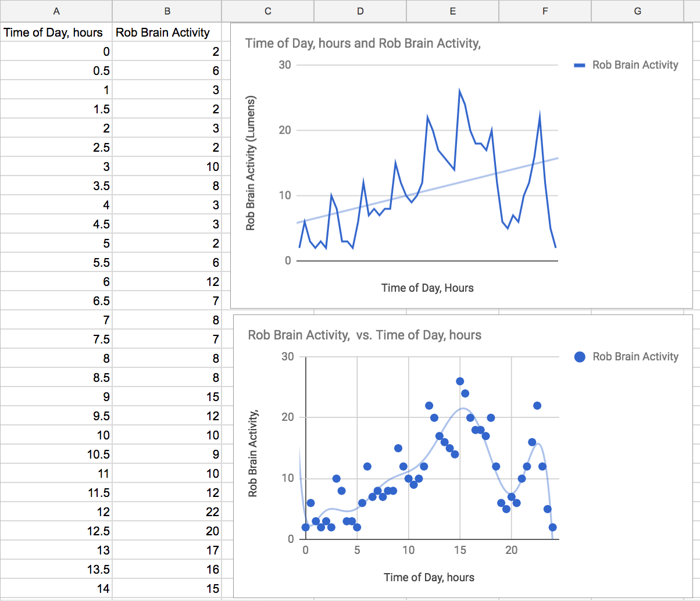Image resolution: width=700 pixels, height=601 pixels.
Task: Select the line chart 'Rob Brain Activity' legend label
Action: click(x=635, y=65)
